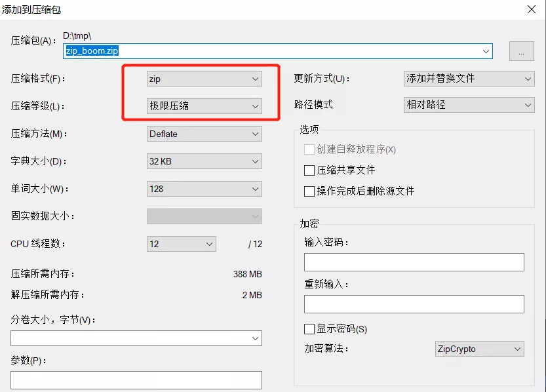Open the 路径模式 相对路径 dropdown
The height and width of the screenshot is (392, 546).
click(469, 104)
